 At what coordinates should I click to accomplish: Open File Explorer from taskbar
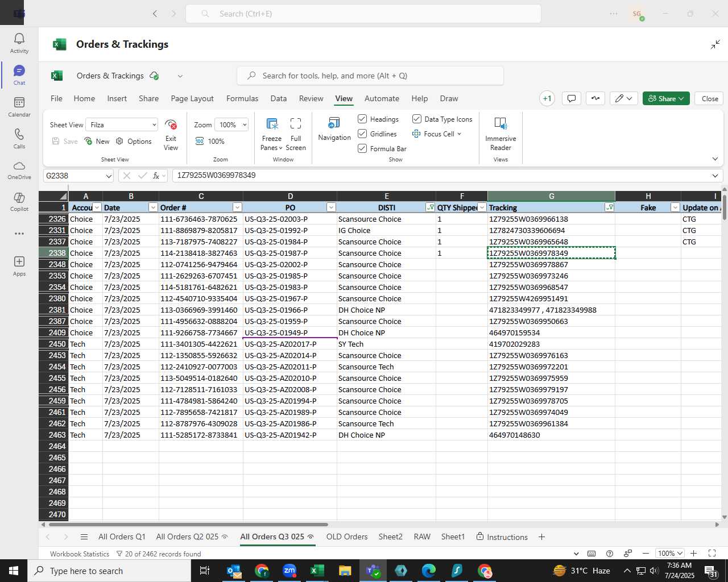[x=345, y=571]
